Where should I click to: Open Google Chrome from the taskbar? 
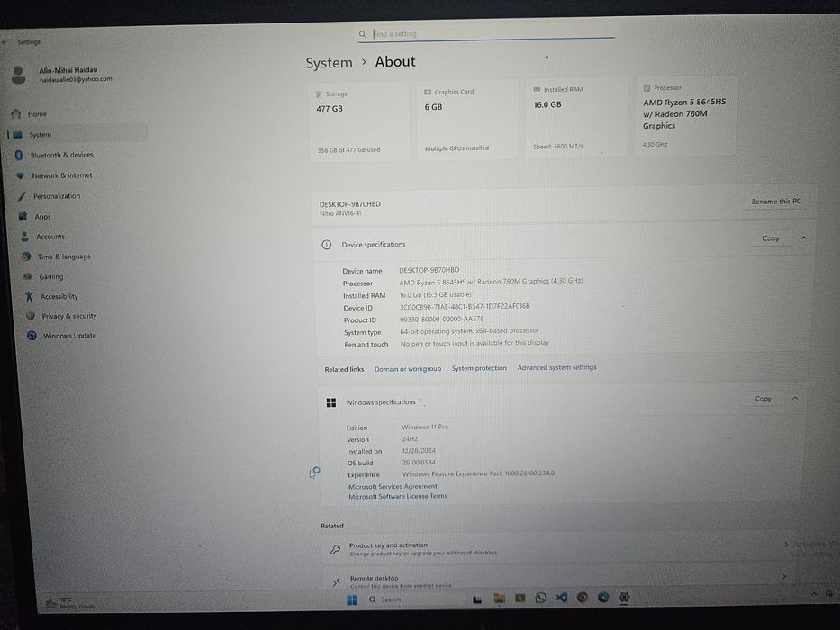click(583, 597)
